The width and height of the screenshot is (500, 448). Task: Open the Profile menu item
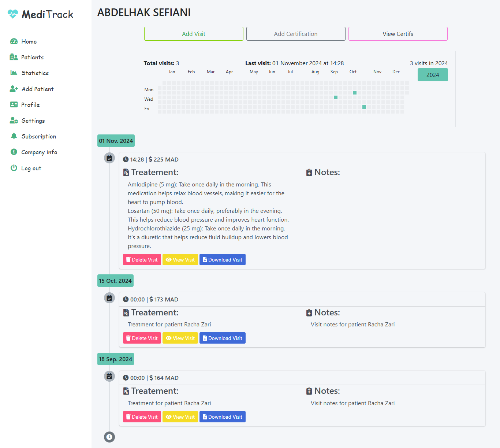[x=30, y=105]
